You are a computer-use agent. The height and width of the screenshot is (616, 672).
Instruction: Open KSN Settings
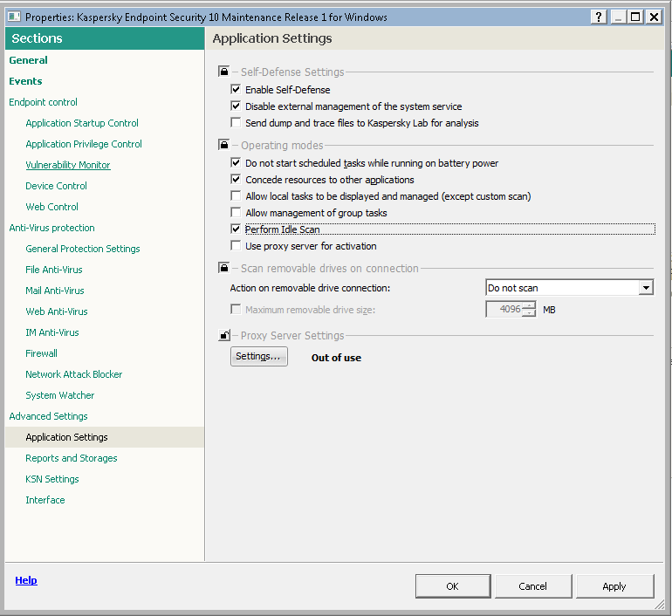click(x=52, y=479)
